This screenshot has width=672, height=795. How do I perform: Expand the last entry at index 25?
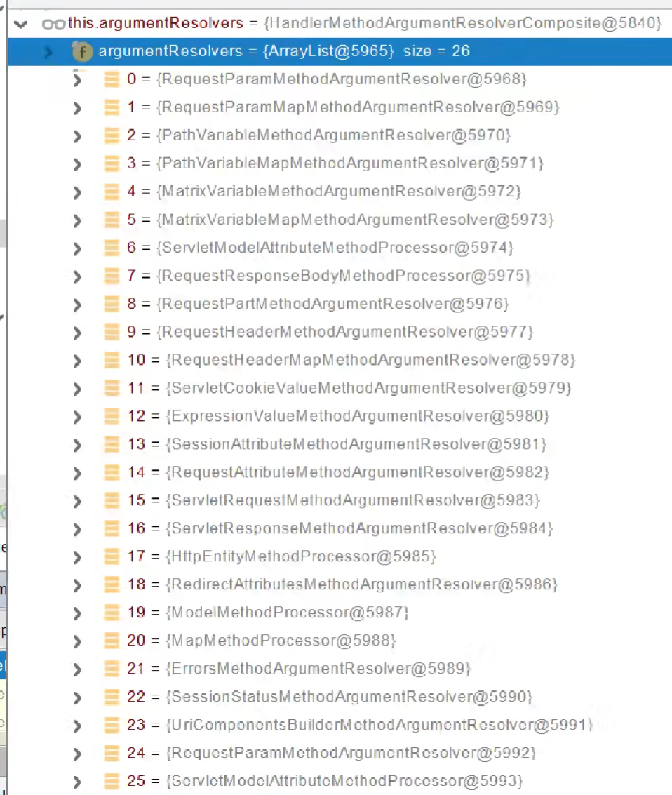[77, 781]
